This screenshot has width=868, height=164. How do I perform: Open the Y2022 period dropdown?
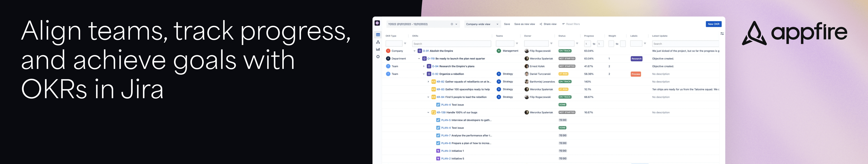click(x=456, y=24)
